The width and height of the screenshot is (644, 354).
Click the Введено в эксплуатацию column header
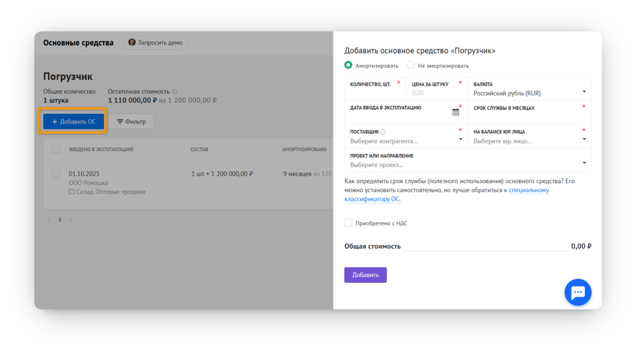(x=101, y=149)
